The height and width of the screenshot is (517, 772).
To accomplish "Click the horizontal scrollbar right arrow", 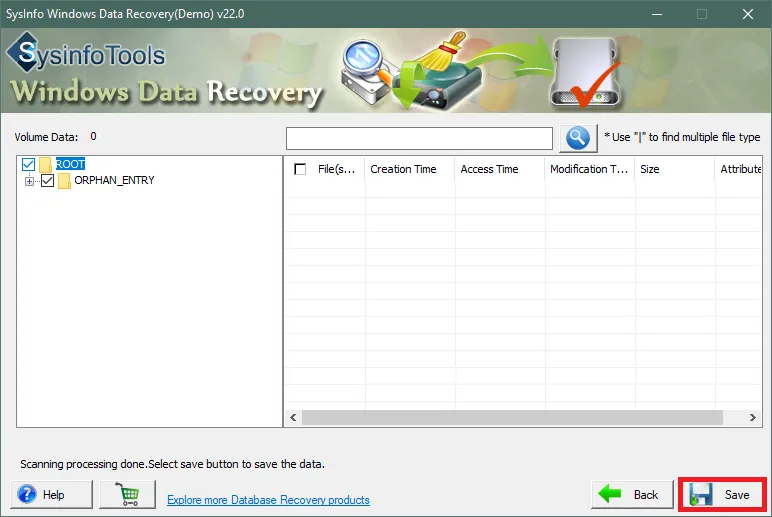I will click(x=753, y=418).
